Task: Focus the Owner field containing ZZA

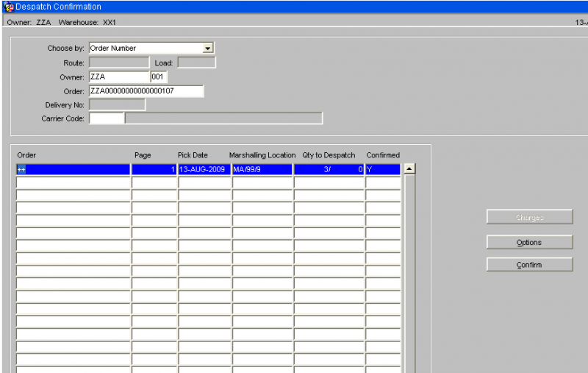Action: pyautogui.click(x=119, y=77)
